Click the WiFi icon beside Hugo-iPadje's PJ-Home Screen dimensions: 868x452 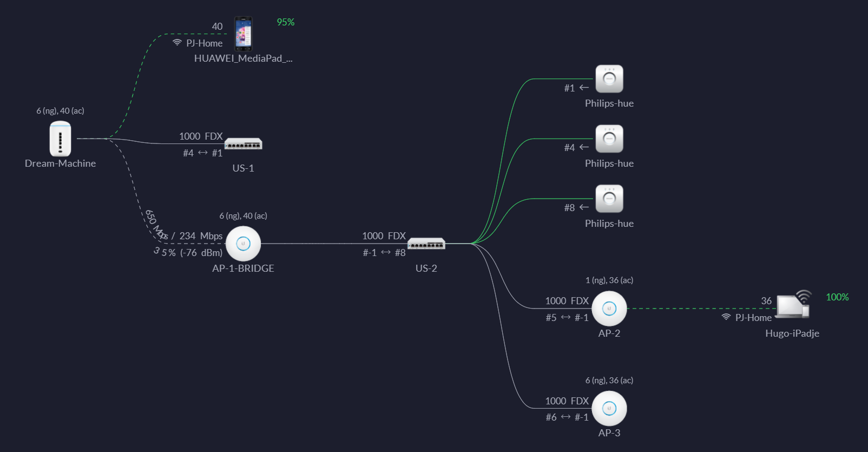tap(726, 317)
